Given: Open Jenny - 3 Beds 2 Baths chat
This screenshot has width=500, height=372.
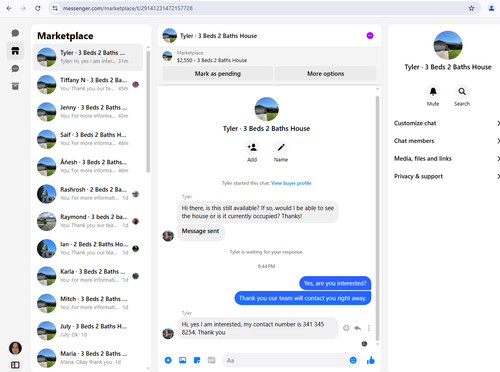Looking at the screenshot, I should click(x=88, y=112).
